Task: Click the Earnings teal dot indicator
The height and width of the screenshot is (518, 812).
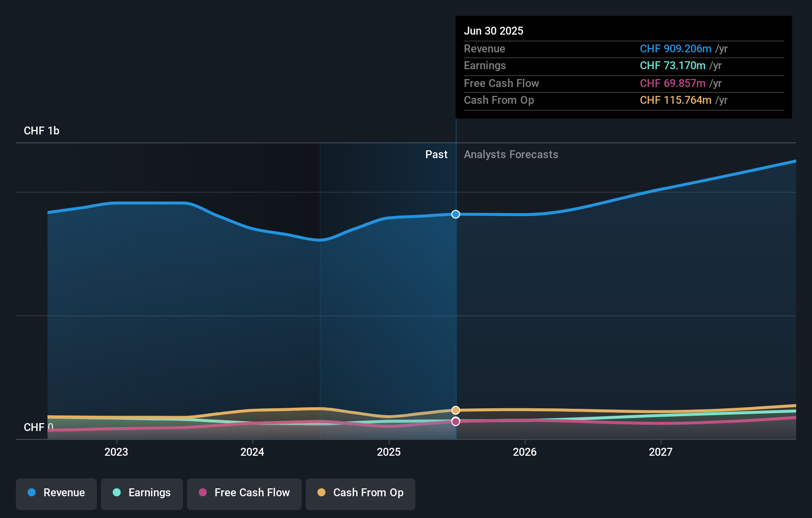Action: click(x=116, y=493)
